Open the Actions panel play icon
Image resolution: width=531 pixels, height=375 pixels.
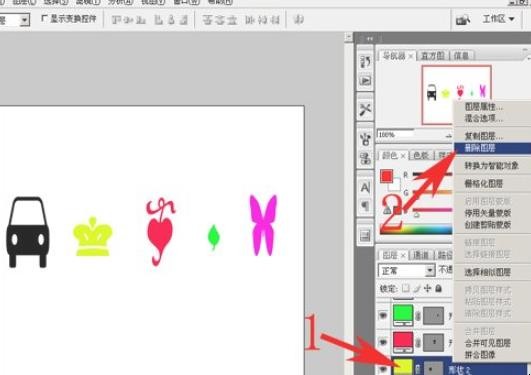pyautogui.click(x=365, y=81)
